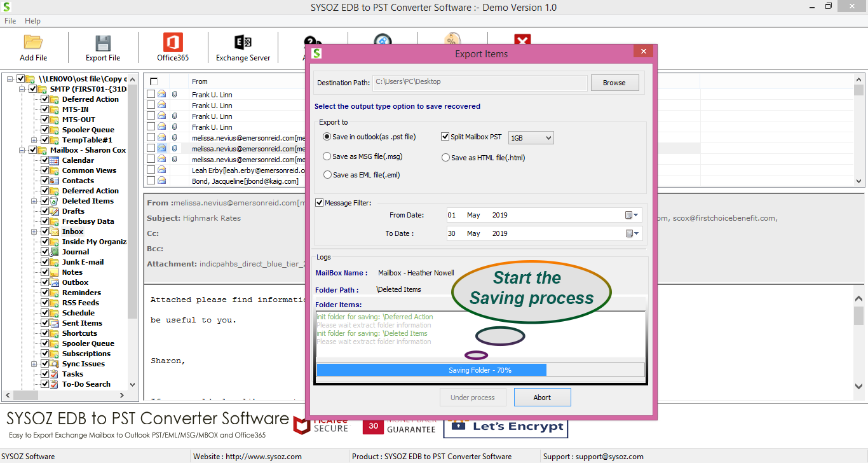Select the Junk E-mail folder in the tree
Image resolution: width=868 pixels, height=463 pixels.
pos(83,262)
